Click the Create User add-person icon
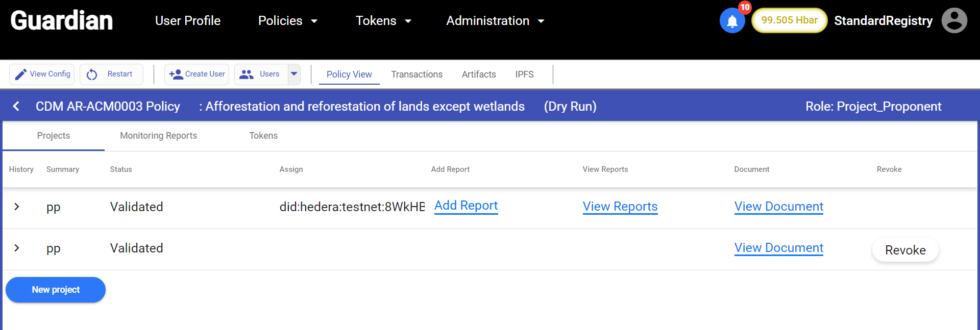980x330 pixels. coord(176,74)
